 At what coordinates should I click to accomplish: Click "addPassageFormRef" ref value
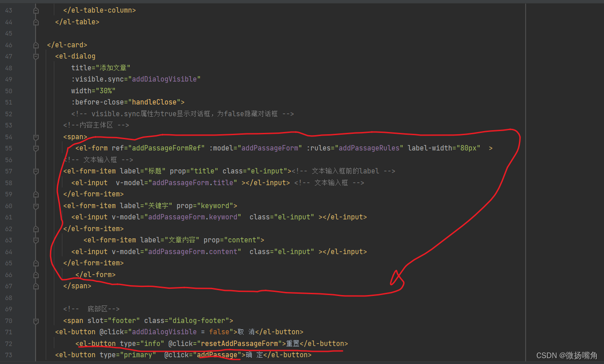click(167, 148)
